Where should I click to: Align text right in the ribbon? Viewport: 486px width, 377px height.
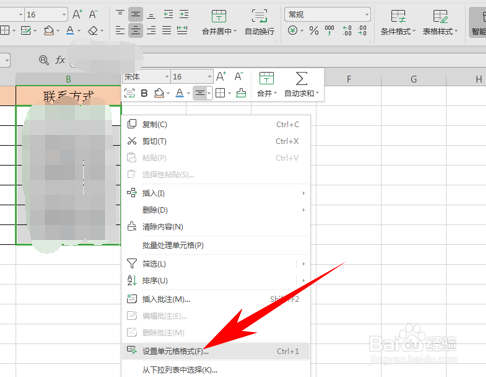click(151, 31)
